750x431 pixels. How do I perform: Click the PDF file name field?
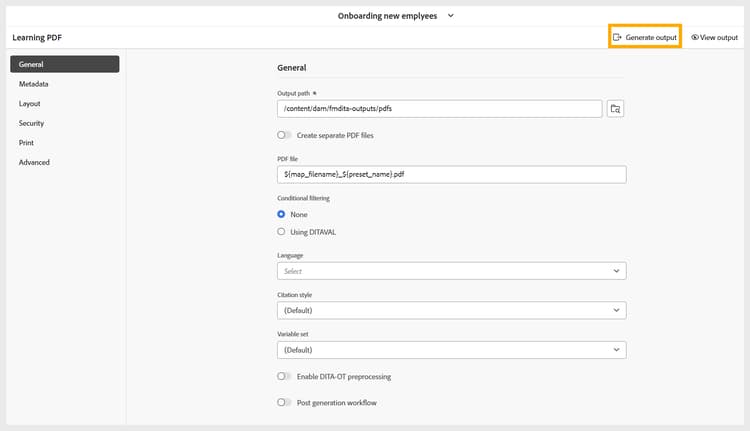(x=451, y=174)
